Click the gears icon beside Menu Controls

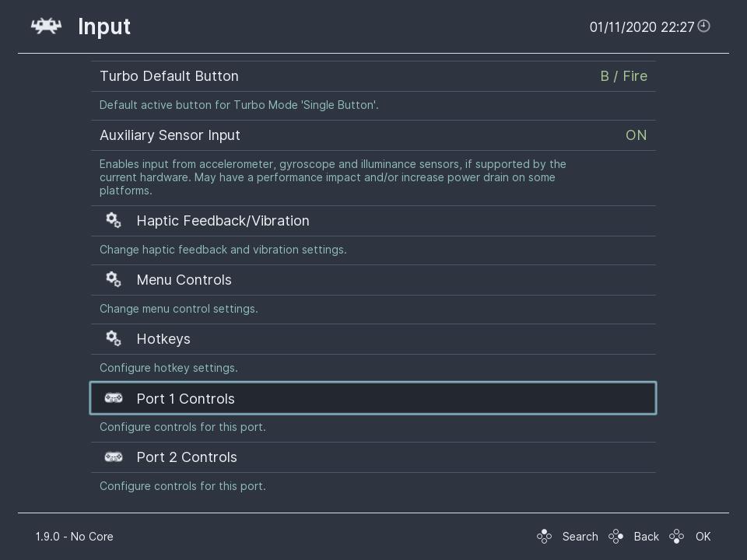click(x=114, y=279)
